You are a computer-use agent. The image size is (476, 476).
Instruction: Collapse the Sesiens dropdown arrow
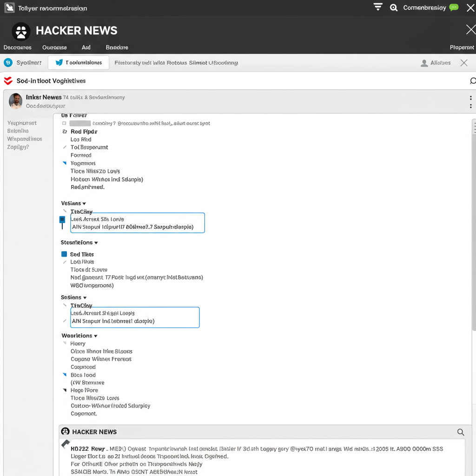[85, 298]
